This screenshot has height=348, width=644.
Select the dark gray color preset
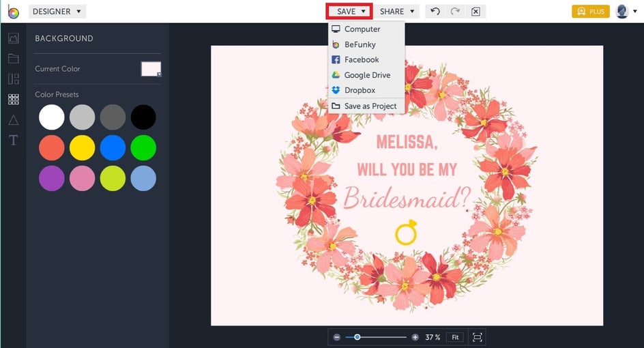click(x=113, y=117)
